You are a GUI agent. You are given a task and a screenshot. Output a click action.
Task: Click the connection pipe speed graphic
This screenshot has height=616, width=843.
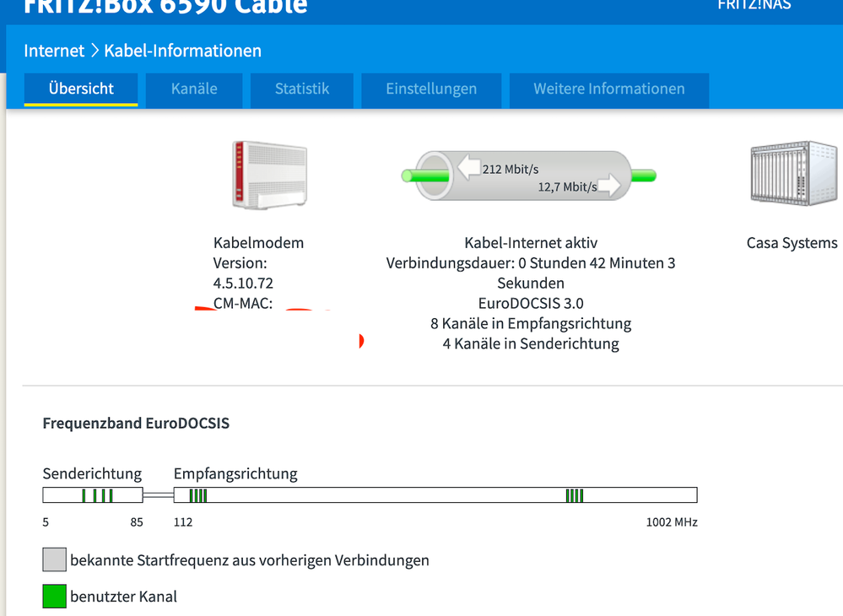click(528, 176)
